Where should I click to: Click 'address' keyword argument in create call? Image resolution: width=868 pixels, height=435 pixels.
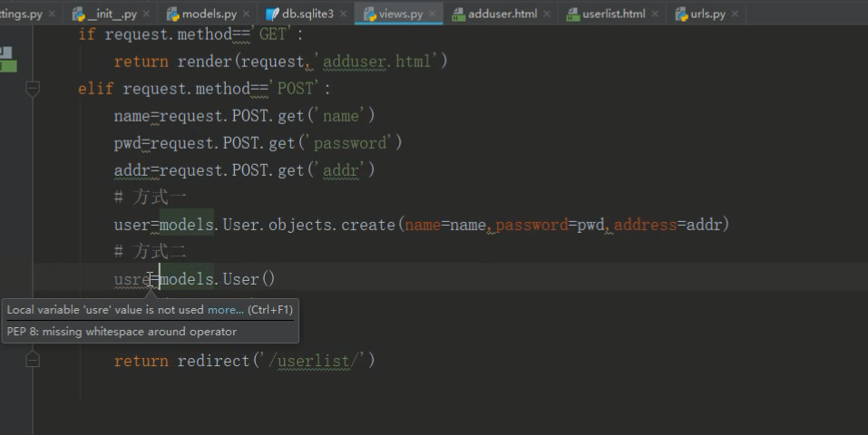pos(645,225)
